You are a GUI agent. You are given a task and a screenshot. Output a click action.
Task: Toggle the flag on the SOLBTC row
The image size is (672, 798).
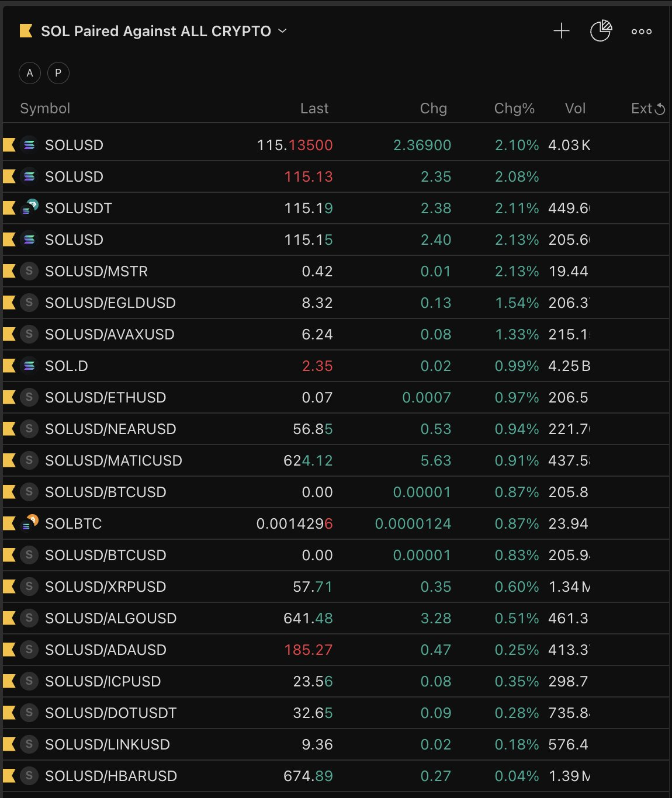(x=9, y=523)
